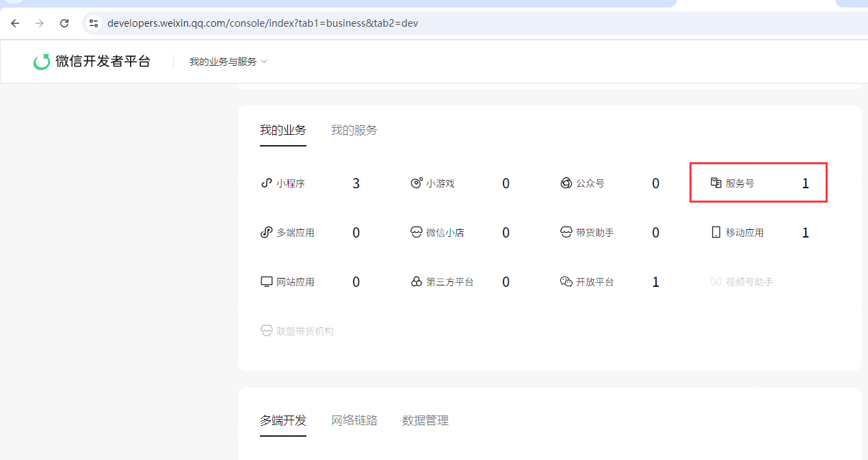
Task: Open the 网络链路 tab
Action: pyautogui.click(x=354, y=420)
